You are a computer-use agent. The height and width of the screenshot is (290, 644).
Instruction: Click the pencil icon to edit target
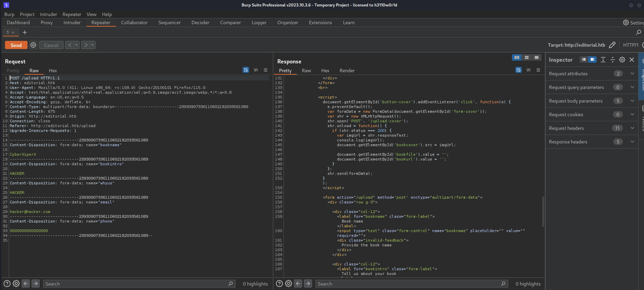pyautogui.click(x=612, y=45)
